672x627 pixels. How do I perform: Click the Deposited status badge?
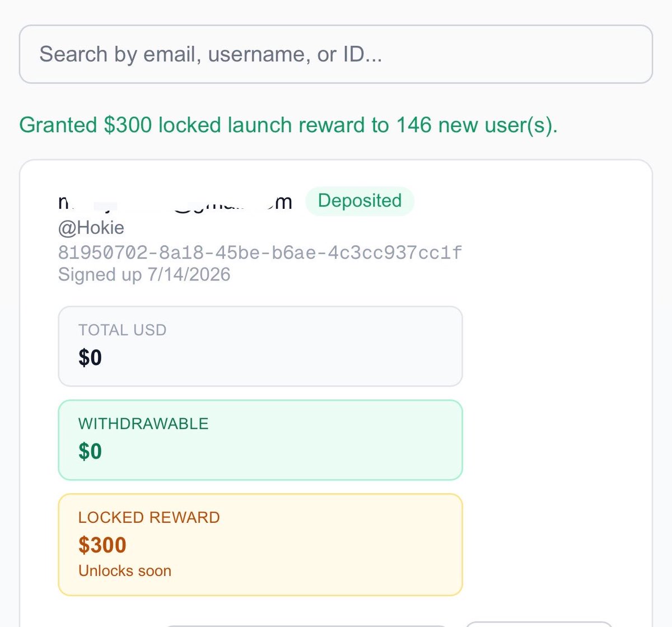tap(360, 201)
